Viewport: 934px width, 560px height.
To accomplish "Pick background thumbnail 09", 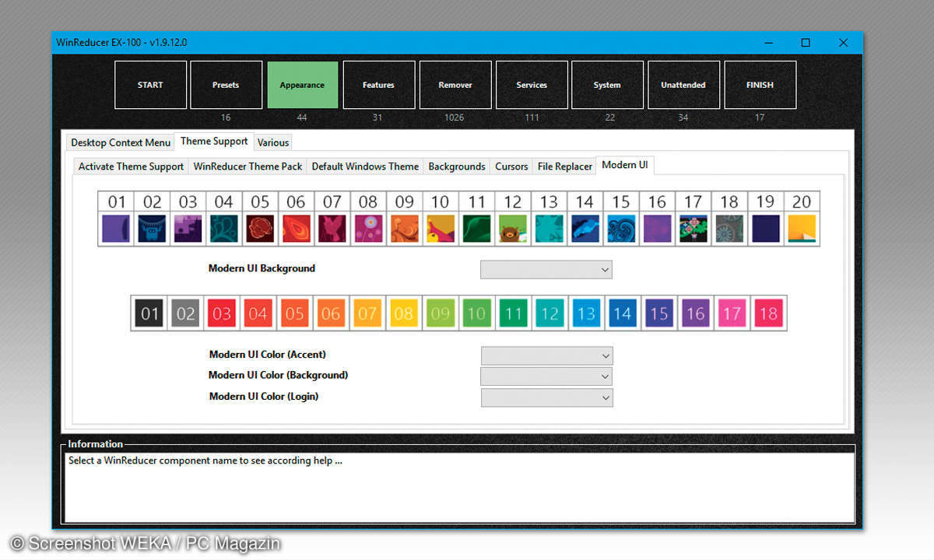I will [x=405, y=229].
